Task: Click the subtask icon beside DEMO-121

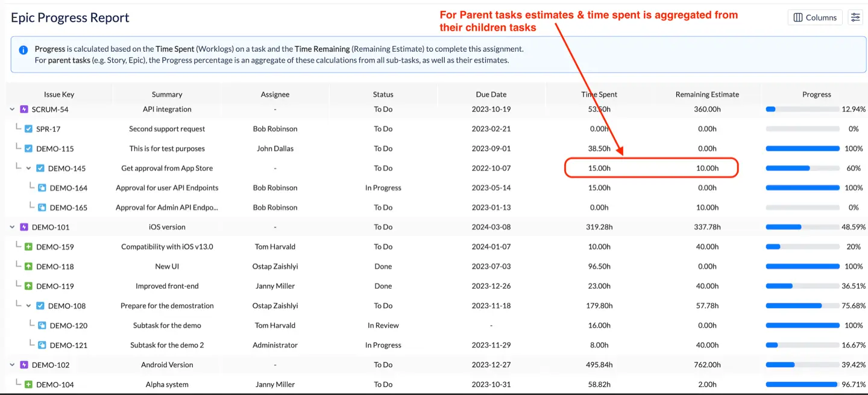Action: 42,346
